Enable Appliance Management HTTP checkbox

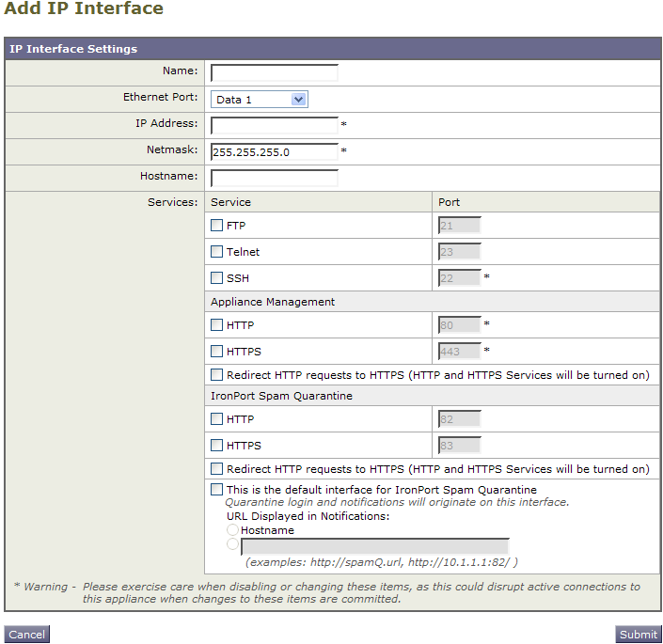pos(216,324)
